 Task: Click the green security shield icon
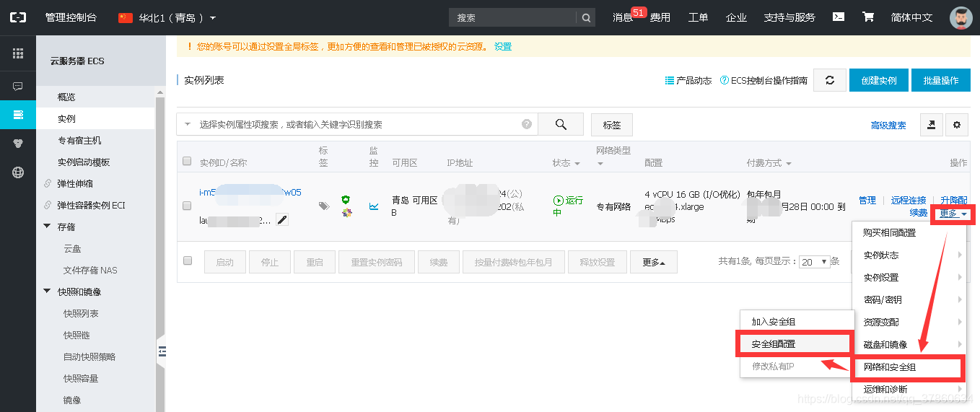coord(346,200)
